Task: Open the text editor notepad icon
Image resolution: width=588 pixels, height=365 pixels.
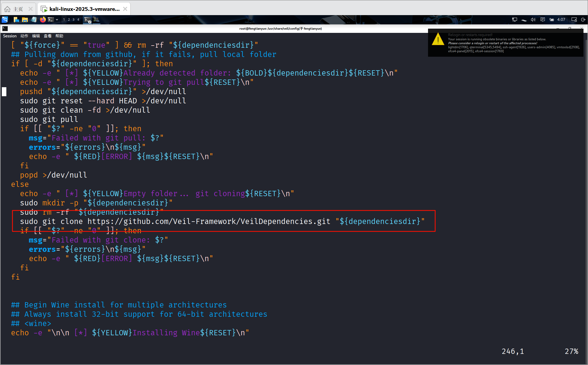Action: click(34, 19)
